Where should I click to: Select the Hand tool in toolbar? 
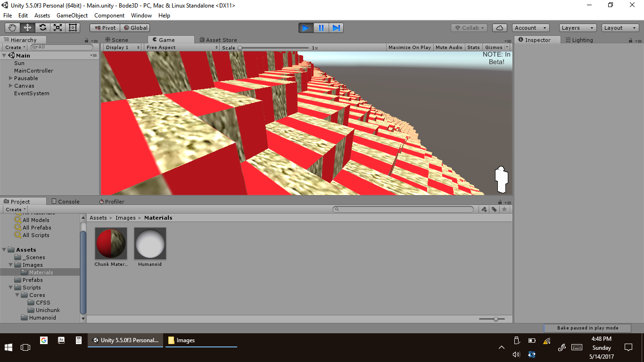pyautogui.click(x=12, y=28)
